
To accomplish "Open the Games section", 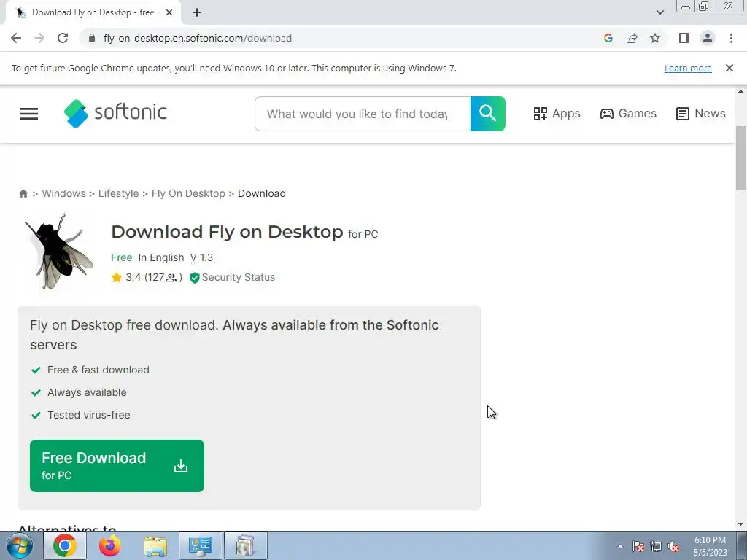I will point(628,113).
